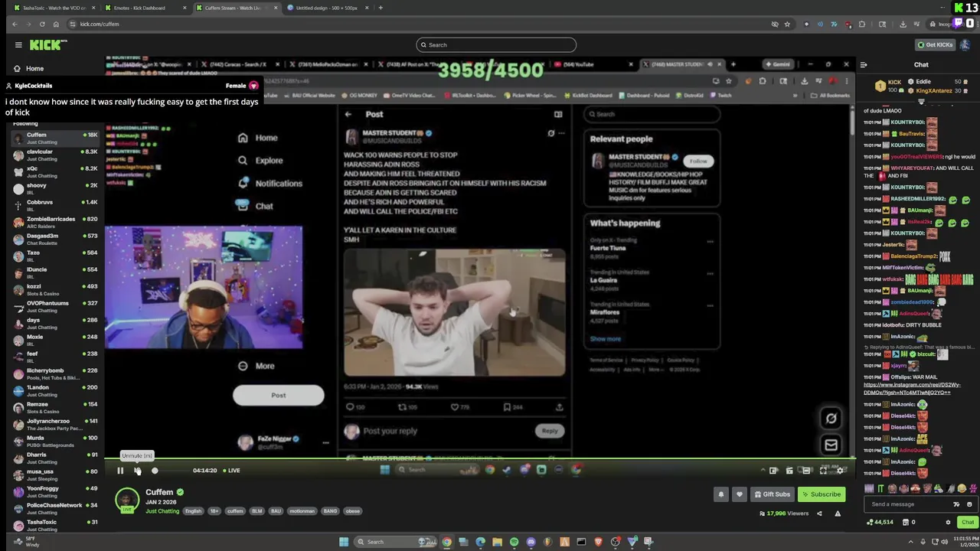This screenshot has height=551, width=980.
Task: Open the chat shop icon
Action: coord(905,523)
